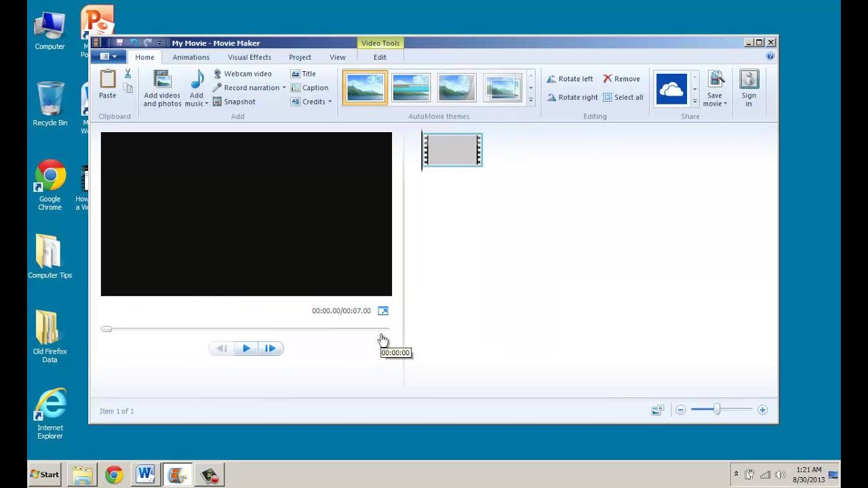Play the movie preview

point(246,348)
